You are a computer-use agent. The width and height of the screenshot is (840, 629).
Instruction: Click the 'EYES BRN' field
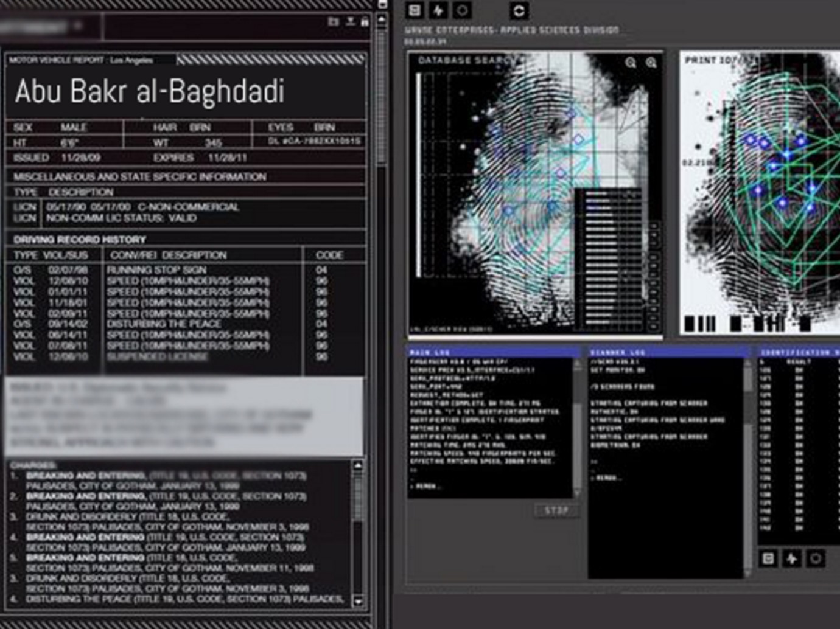tap(301, 127)
